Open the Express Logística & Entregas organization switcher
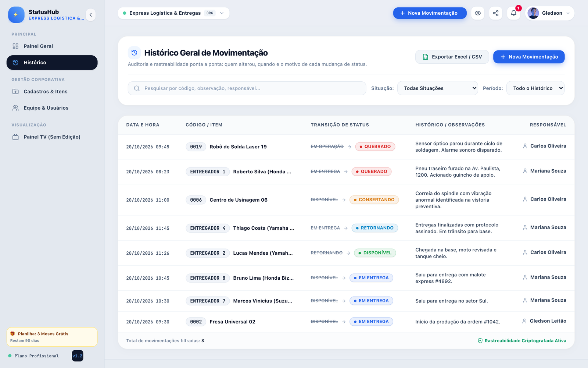588x368 pixels. 173,13
